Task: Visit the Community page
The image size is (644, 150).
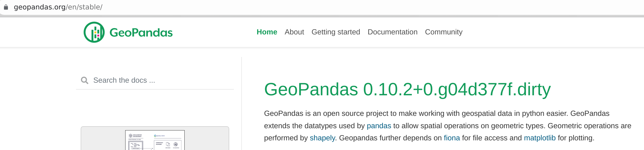Action: [x=444, y=32]
